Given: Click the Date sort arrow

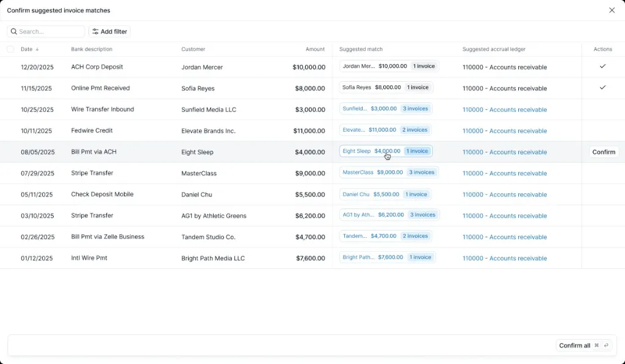Looking at the screenshot, I should coord(37,49).
